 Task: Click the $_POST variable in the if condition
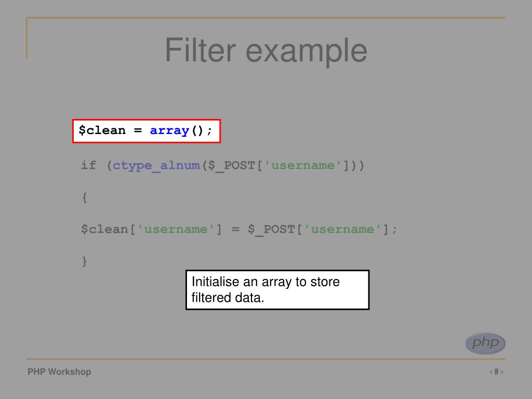click(232, 166)
